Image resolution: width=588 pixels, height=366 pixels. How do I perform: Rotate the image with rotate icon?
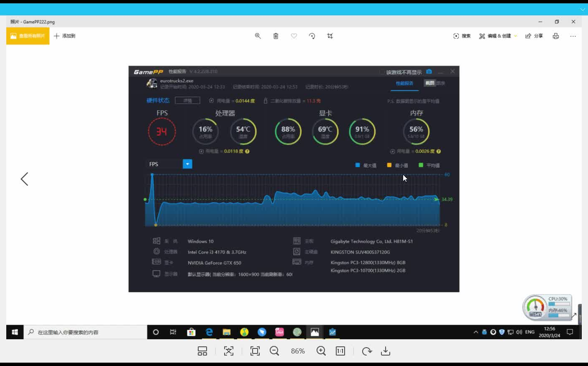pos(312,36)
